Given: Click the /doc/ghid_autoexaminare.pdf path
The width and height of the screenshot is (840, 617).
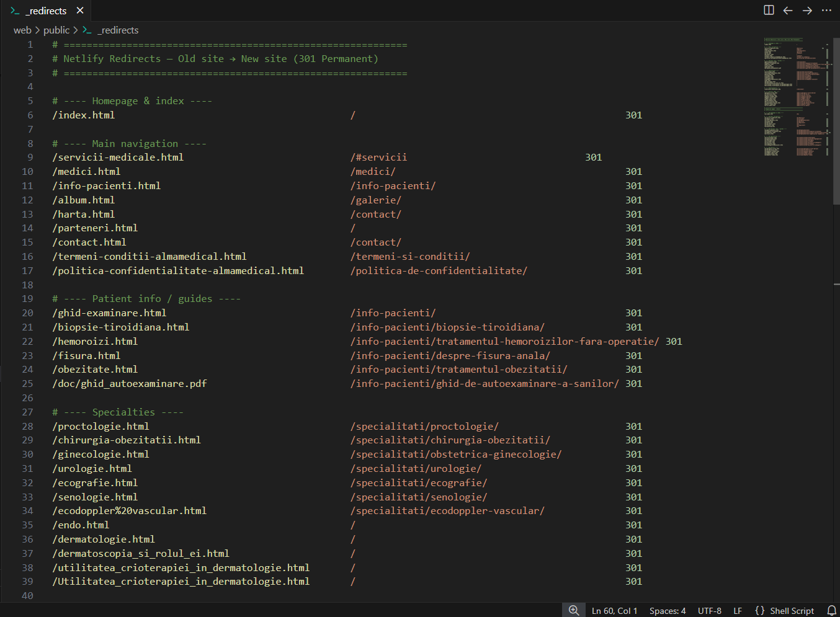Looking at the screenshot, I should (130, 384).
